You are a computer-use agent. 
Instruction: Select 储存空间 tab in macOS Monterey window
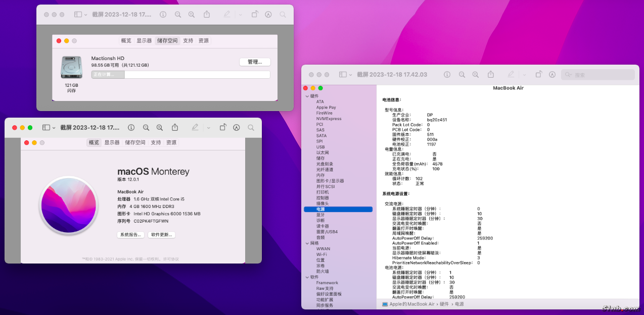click(135, 143)
